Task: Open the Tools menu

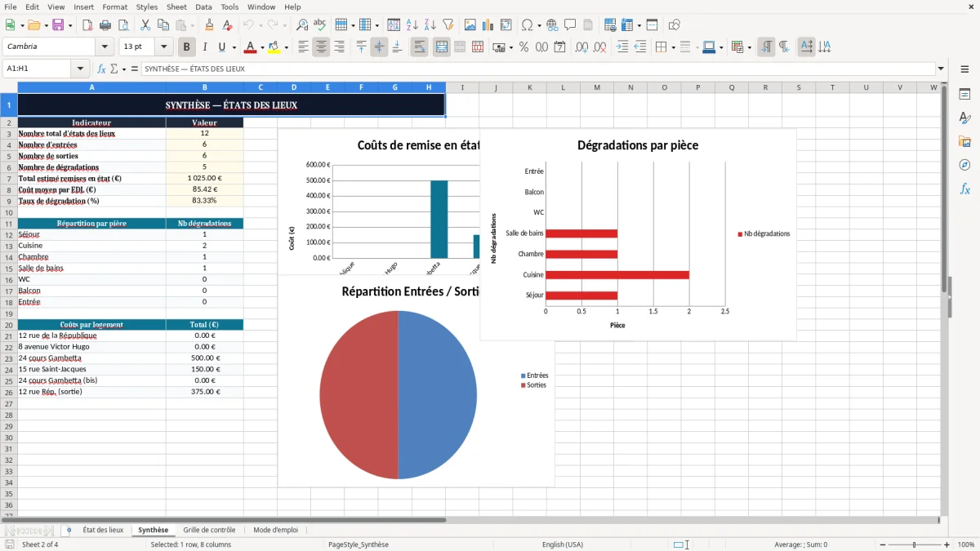Action: tap(229, 7)
